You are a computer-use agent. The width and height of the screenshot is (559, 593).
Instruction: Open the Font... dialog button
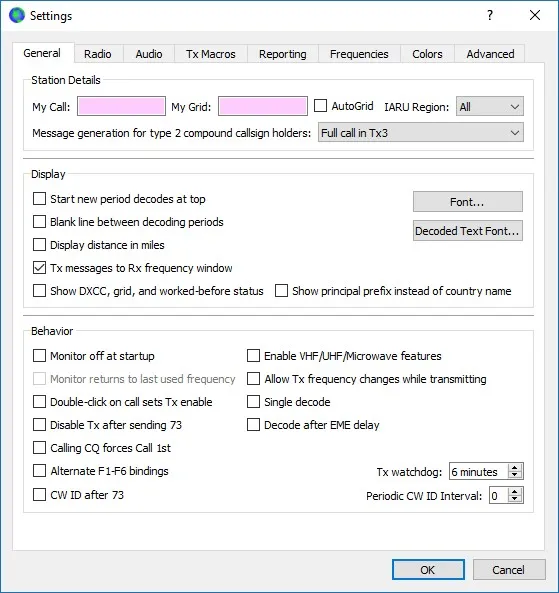468,202
